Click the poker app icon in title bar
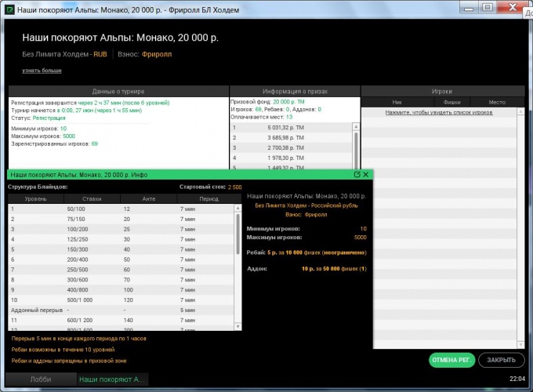The height and width of the screenshot is (392, 533). (x=9, y=8)
